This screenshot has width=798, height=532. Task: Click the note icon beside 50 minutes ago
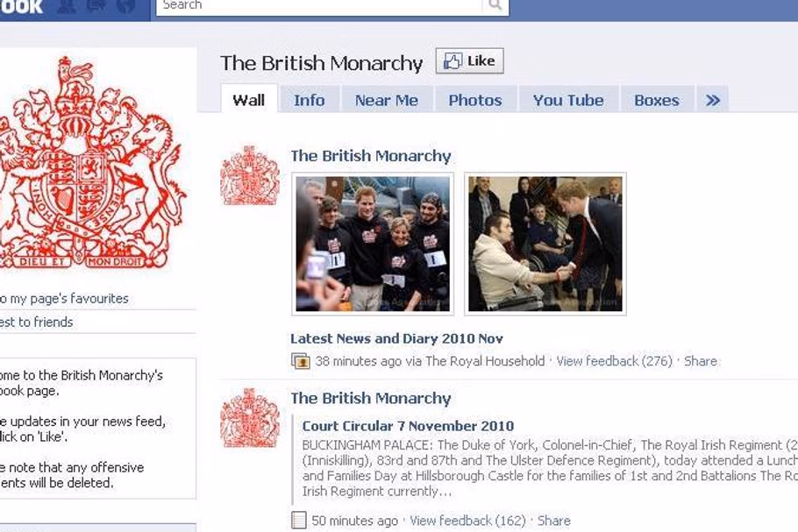click(298, 521)
